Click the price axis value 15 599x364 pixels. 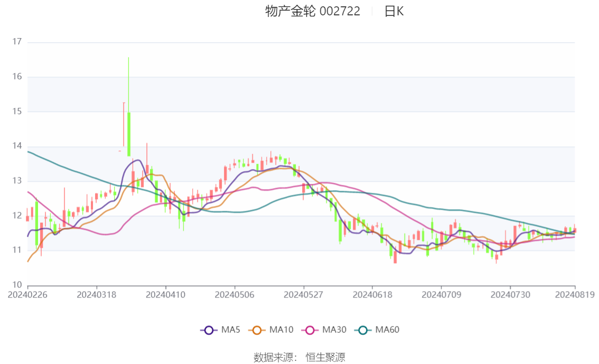click(x=17, y=111)
